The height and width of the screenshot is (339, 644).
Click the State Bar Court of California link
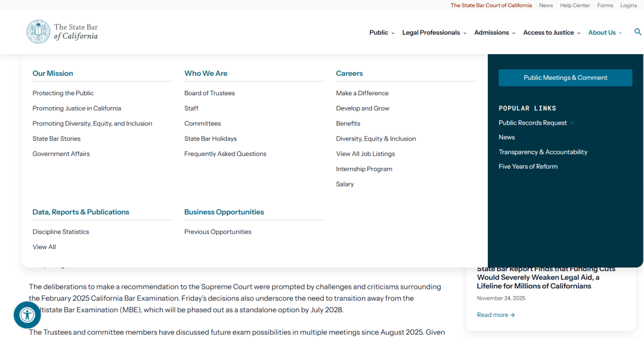coord(491,5)
